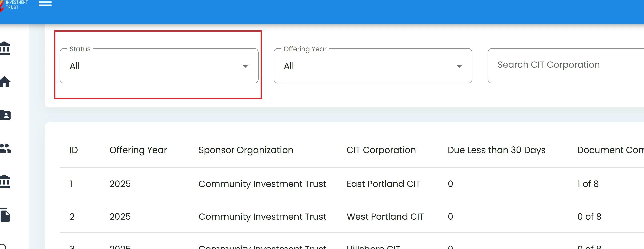Click the bank icon below the people icon
Viewport: 644px width, 249px height.
coord(5,181)
